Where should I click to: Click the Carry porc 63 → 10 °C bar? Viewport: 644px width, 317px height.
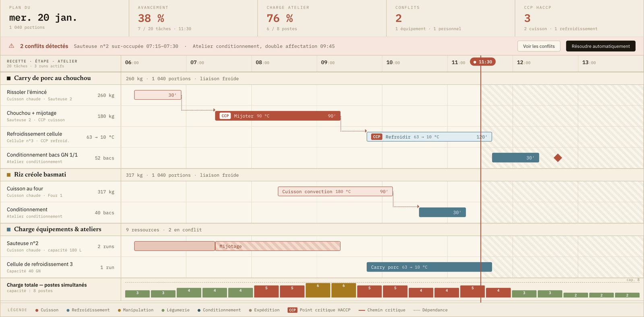(429, 267)
